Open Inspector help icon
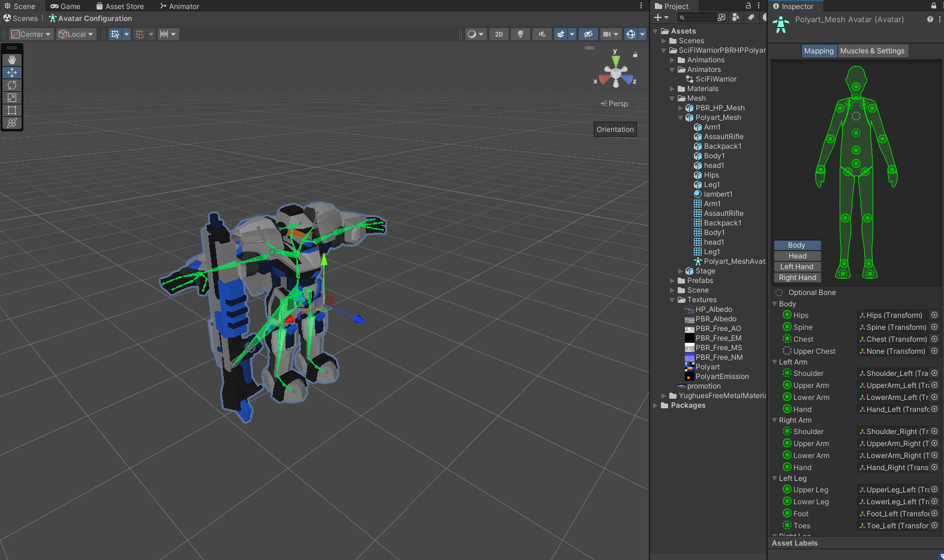This screenshot has height=560, width=944. [x=930, y=19]
